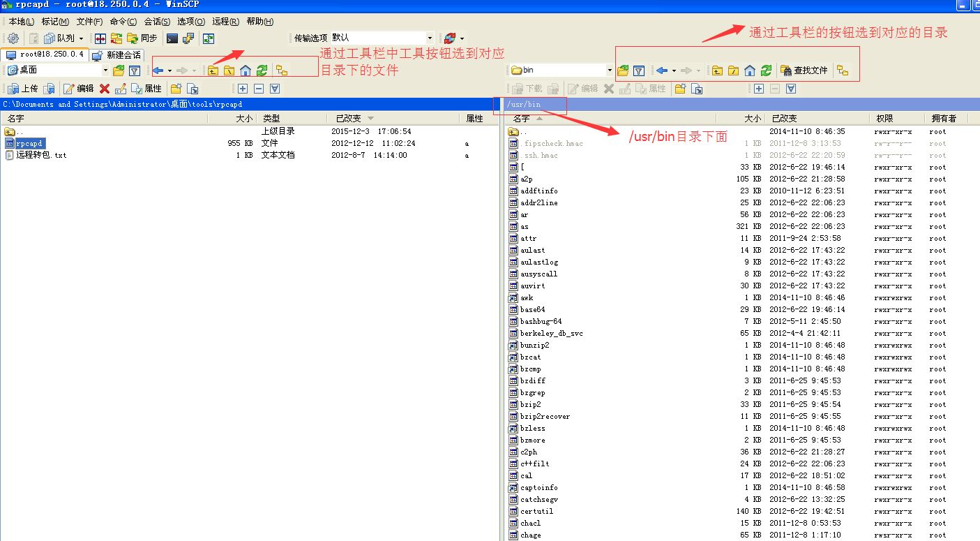Viewport: 980px width, 541px height.
Task: Click the reconnect session icon in main toolbar
Action: [450, 38]
